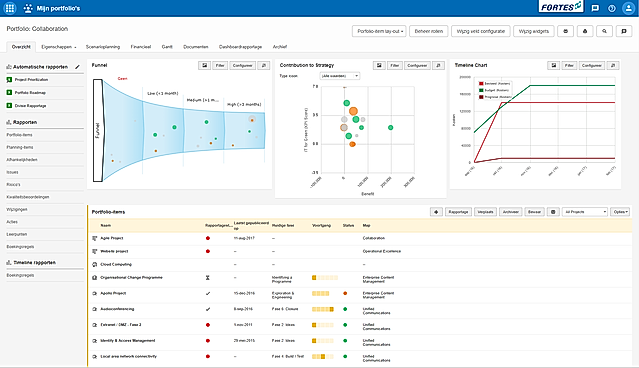The image size is (639, 368).
Task: Switch to the Gantt tab
Action: [167, 47]
